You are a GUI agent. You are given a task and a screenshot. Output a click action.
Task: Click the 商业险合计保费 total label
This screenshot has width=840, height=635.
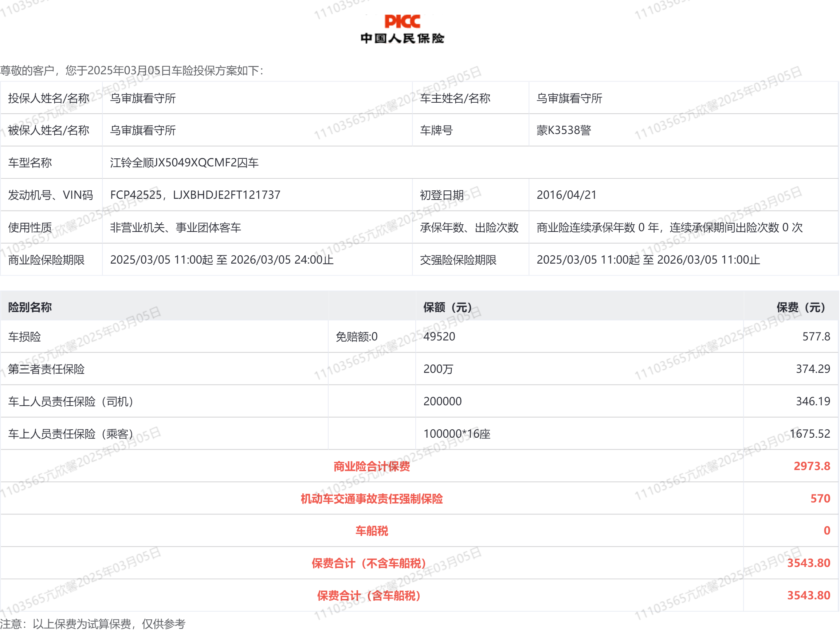pyautogui.click(x=372, y=466)
